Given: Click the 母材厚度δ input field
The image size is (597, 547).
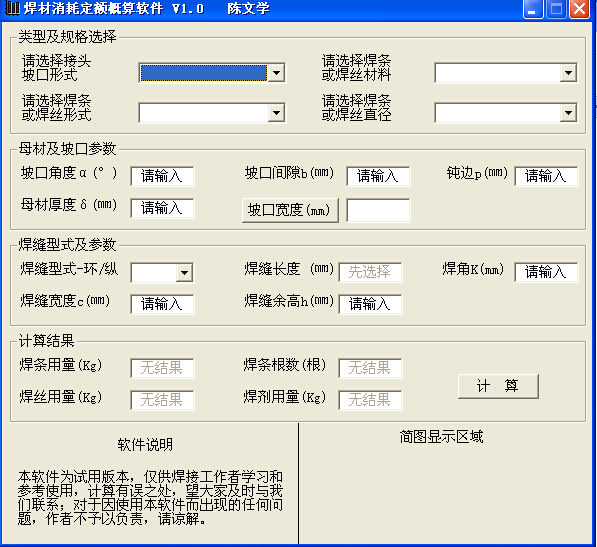Looking at the screenshot, I should 162,208.
